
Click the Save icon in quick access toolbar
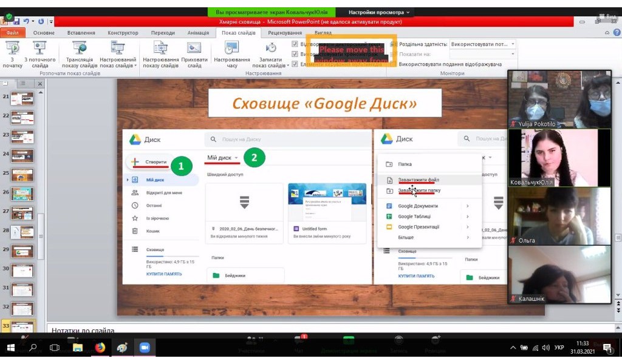[16, 21]
